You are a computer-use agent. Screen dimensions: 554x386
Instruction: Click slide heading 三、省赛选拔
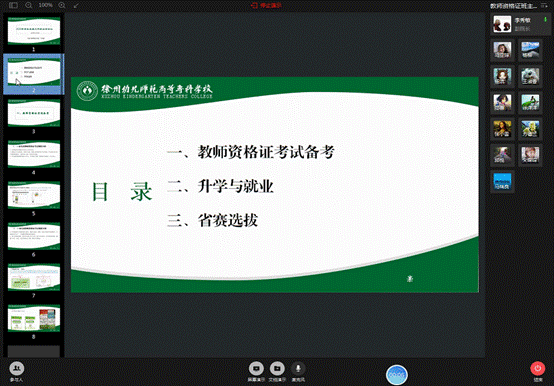[x=212, y=220]
